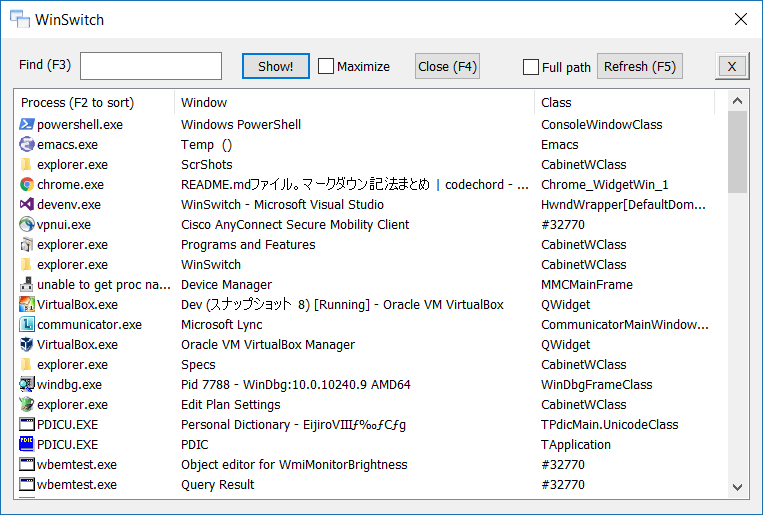763x515 pixels.
Task: Click the Chrome icon beside chrome.exe
Action: [27, 184]
